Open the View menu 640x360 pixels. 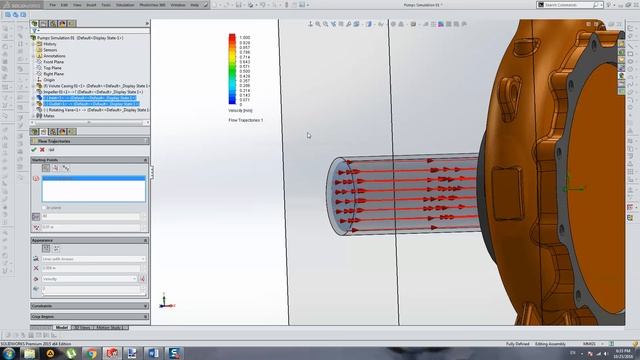click(77, 5)
